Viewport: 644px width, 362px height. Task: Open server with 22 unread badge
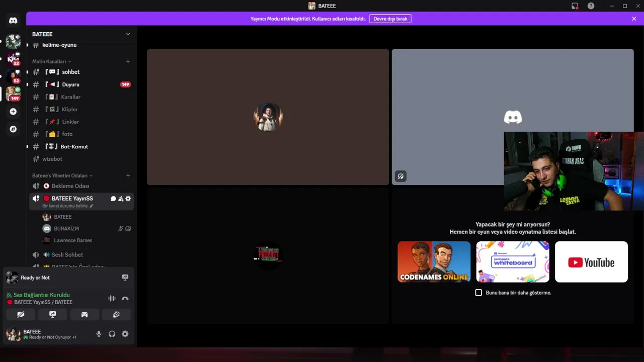coord(13,58)
